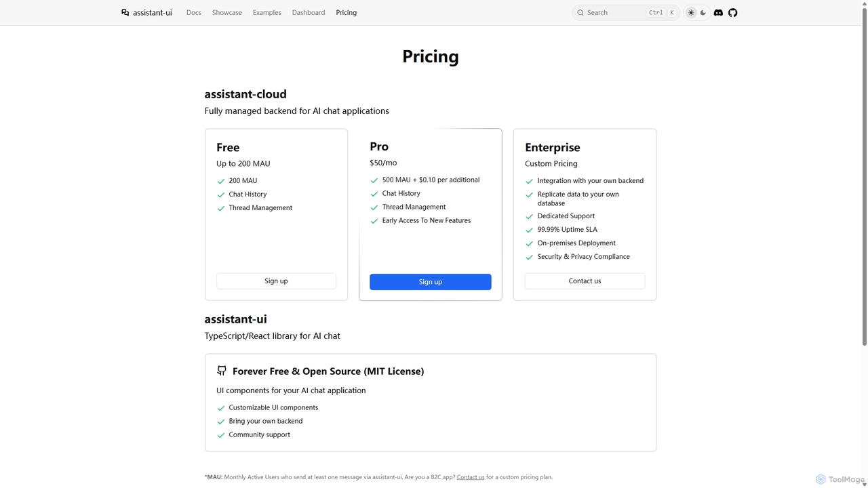Click GitHub icon beside Forever Free heading

coord(221,371)
